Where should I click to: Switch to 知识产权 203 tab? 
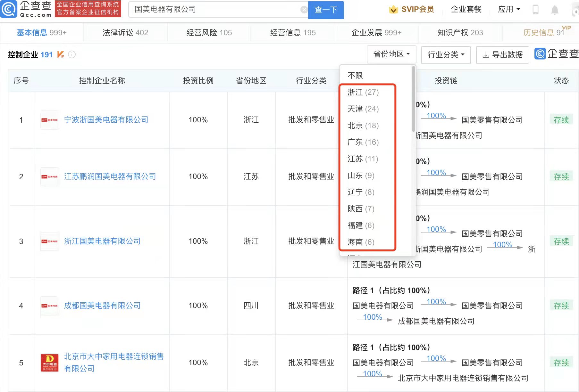point(460,33)
